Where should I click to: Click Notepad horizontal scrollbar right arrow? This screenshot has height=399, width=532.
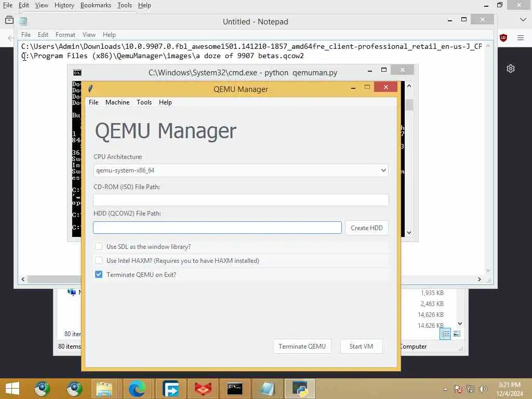[x=479, y=279]
